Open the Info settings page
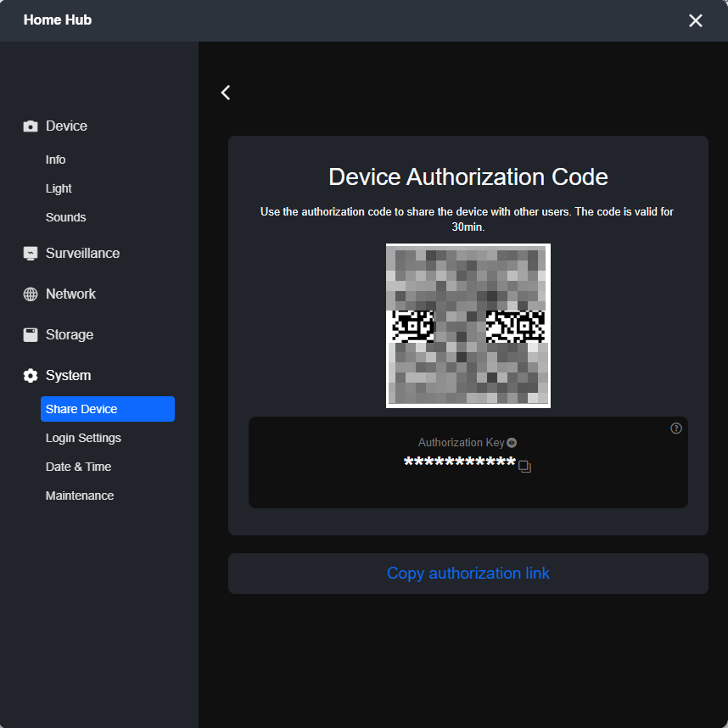 click(x=56, y=160)
